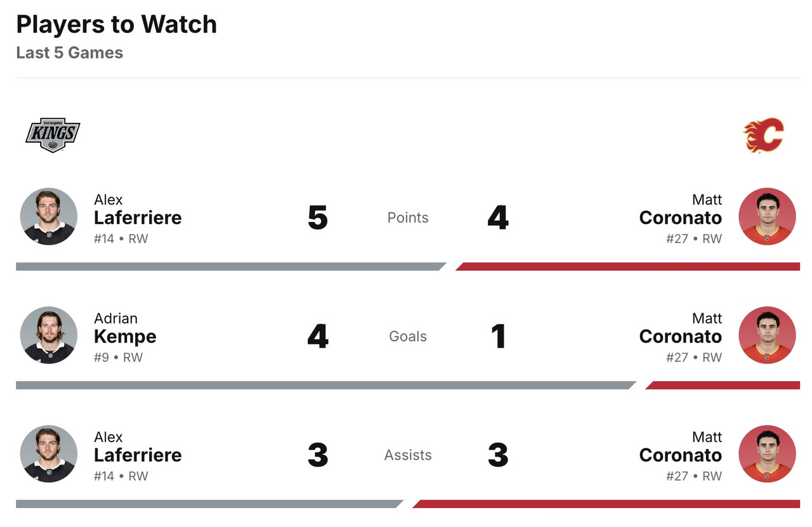812x527 pixels.
Task: Select Matt Coronato's headshot in Goals row
Action: pyautogui.click(x=767, y=335)
